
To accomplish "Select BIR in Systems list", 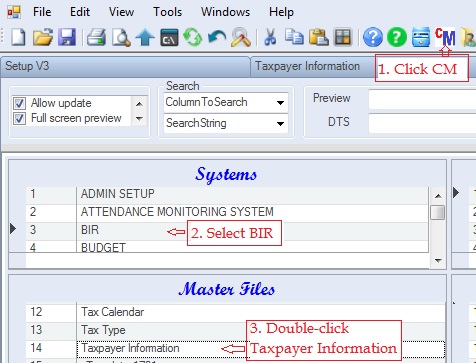I will click(x=252, y=230).
